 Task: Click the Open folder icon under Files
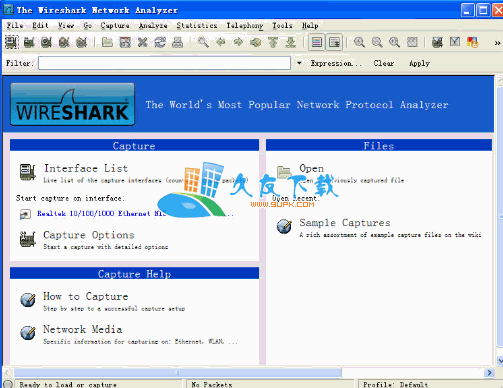284,171
